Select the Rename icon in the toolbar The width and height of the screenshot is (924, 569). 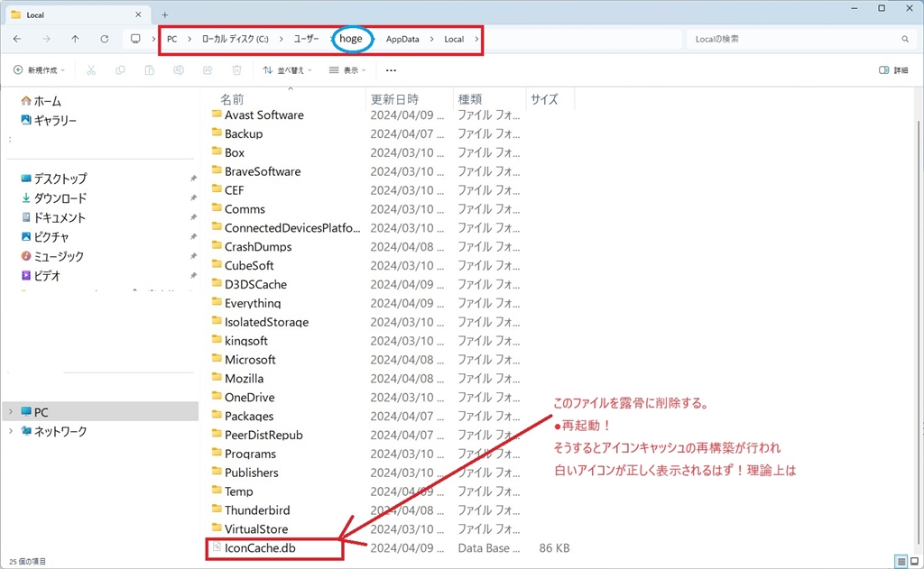[178, 69]
